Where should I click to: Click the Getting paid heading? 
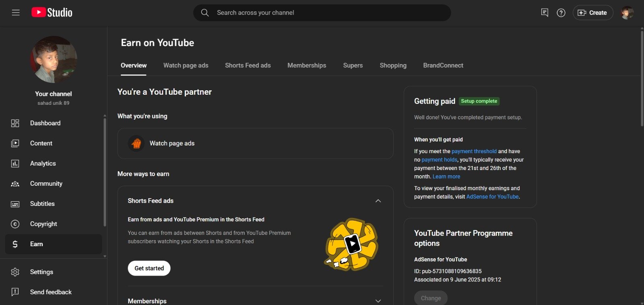pyautogui.click(x=435, y=101)
